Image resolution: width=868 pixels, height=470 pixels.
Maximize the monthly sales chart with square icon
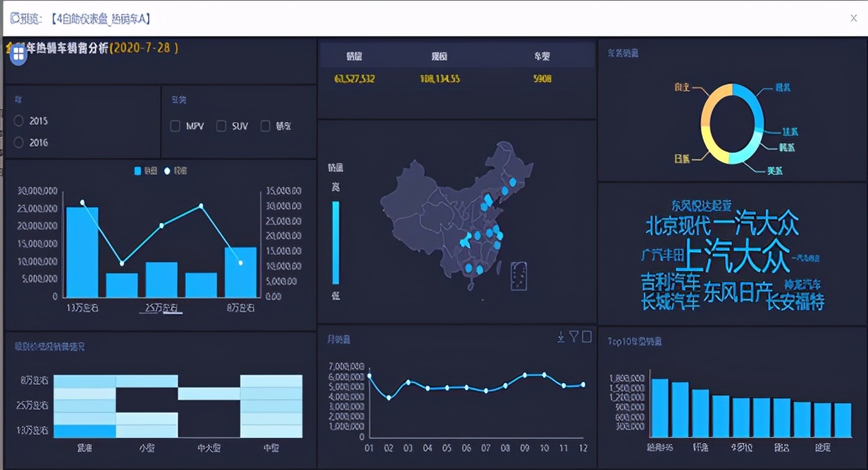587,337
